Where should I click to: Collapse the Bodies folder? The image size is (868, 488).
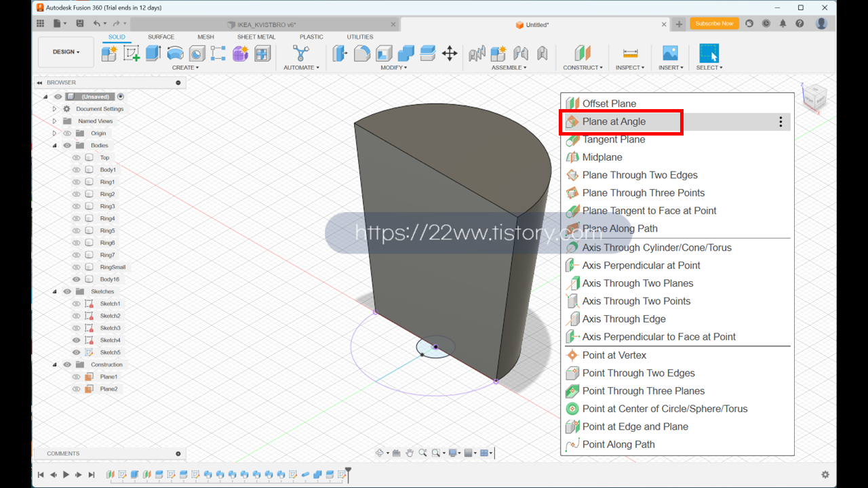click(54, 145)
